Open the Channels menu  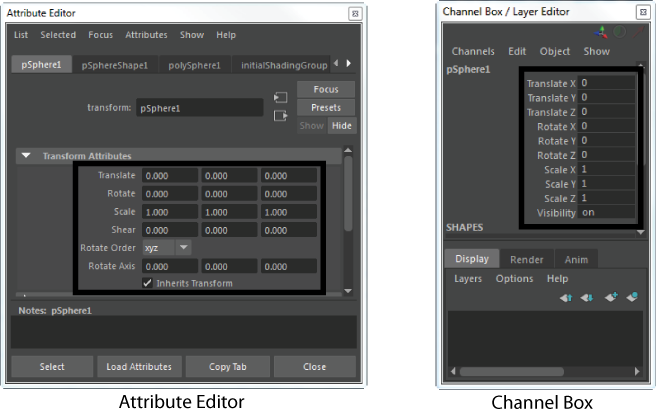(473, 51)
